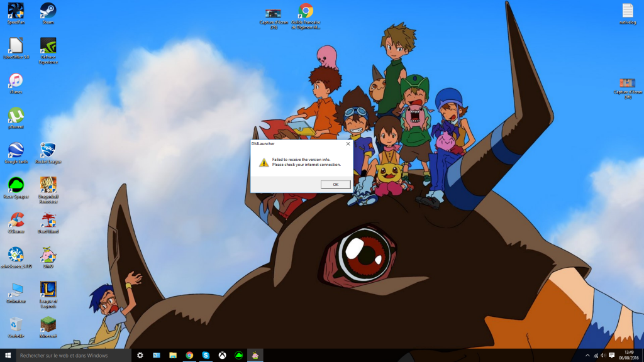Switch to Skype in the taskbar
The width and height of the screenshot is (644, 362).
206,356
